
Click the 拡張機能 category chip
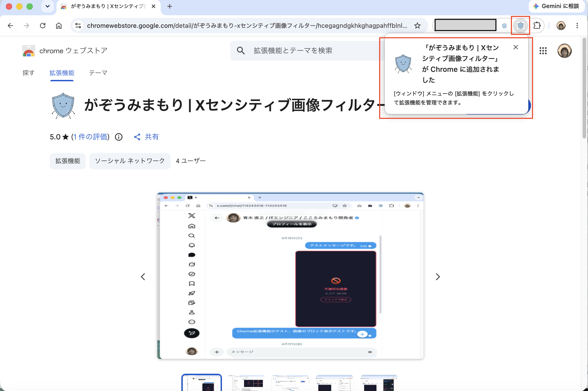tap(68, 161)
